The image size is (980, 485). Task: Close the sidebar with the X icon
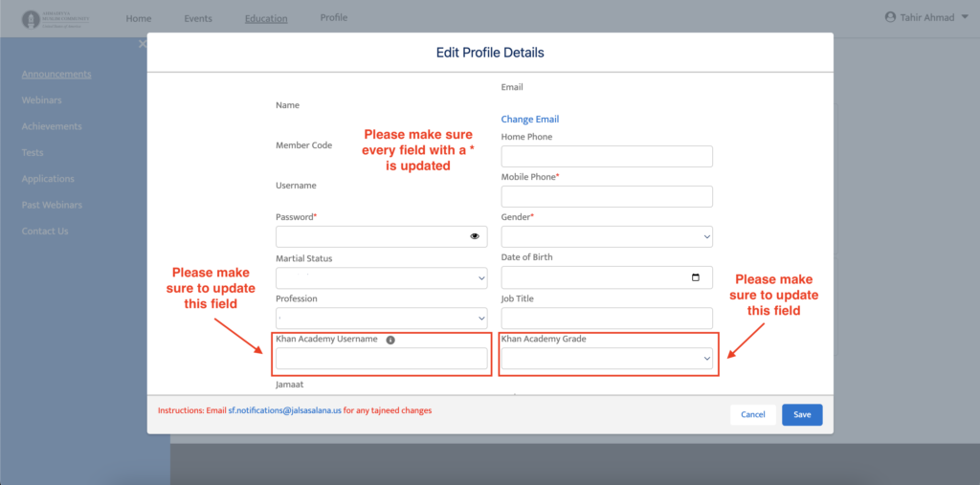click(143, 44)
